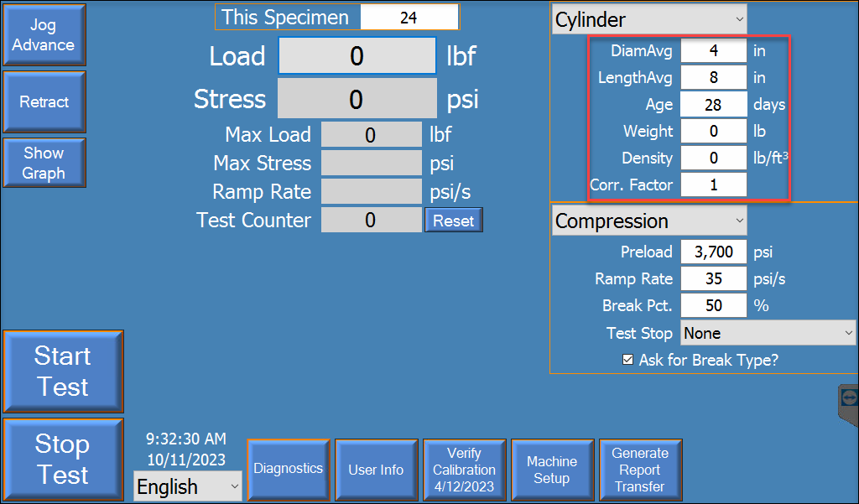Viewport: 859px width, 504px height.
Task: Edit the Preload value of 3,700
Action: [713, 252]
